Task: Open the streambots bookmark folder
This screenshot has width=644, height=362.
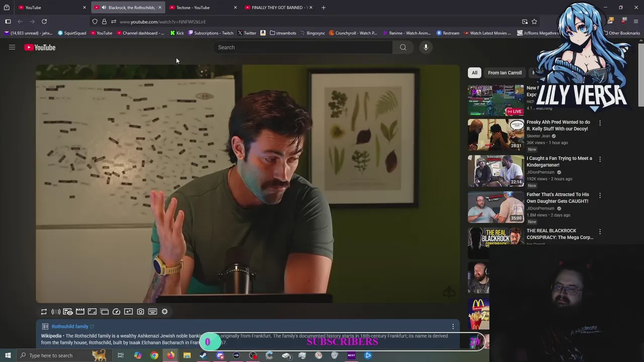Action: point(283,33)
